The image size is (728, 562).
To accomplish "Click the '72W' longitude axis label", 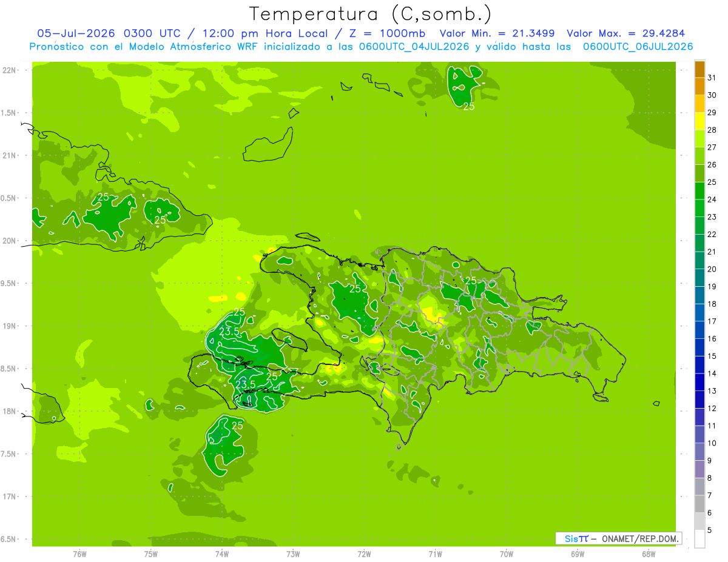I will (364, 554).
